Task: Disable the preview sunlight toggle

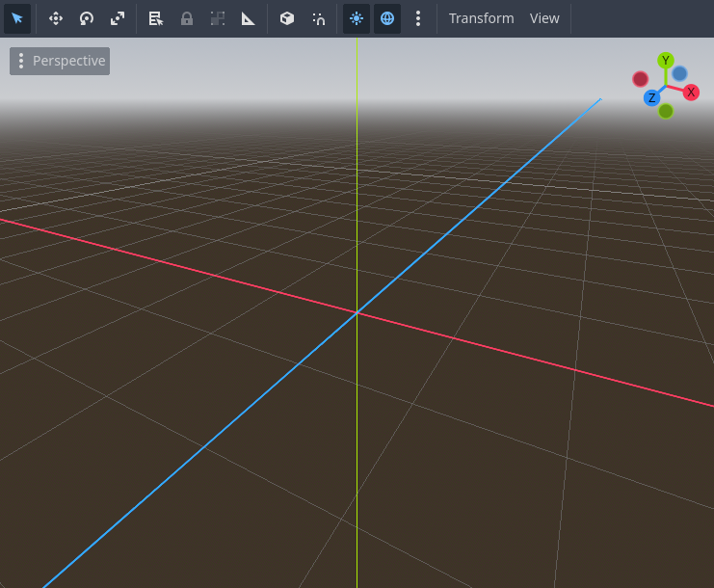Action: tap(357, 18)
